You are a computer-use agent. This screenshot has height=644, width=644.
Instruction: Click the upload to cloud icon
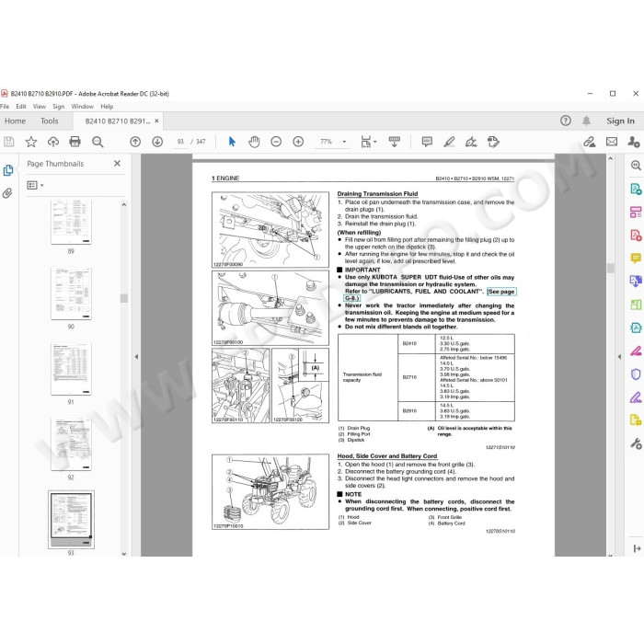point(53,142)
